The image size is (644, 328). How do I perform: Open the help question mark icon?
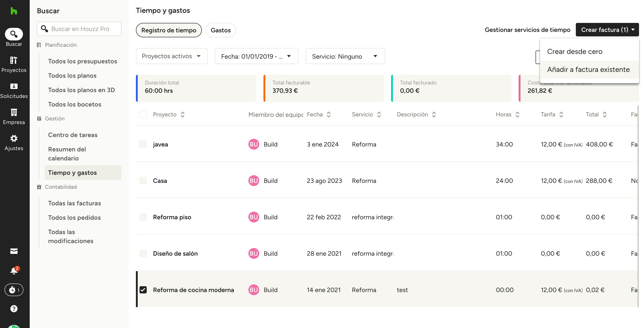(x=14, y=309)
